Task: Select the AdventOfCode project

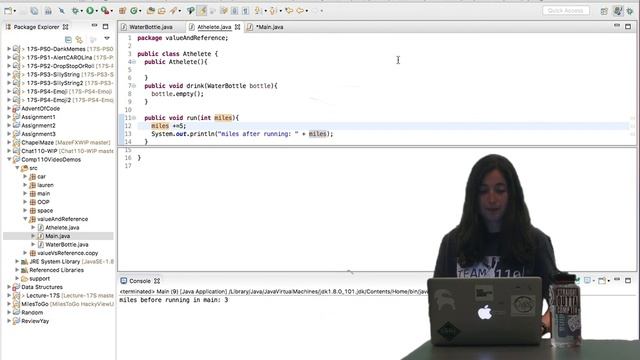Action: 40,109
